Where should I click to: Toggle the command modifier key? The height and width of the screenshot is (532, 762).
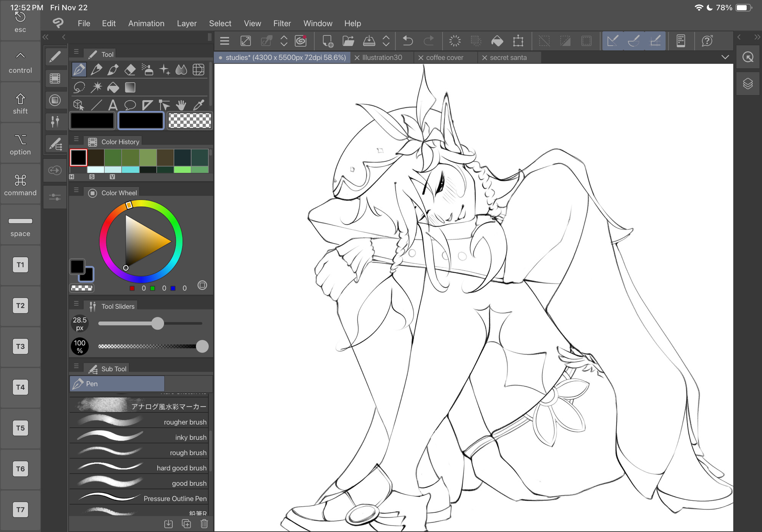coord(20,184)
